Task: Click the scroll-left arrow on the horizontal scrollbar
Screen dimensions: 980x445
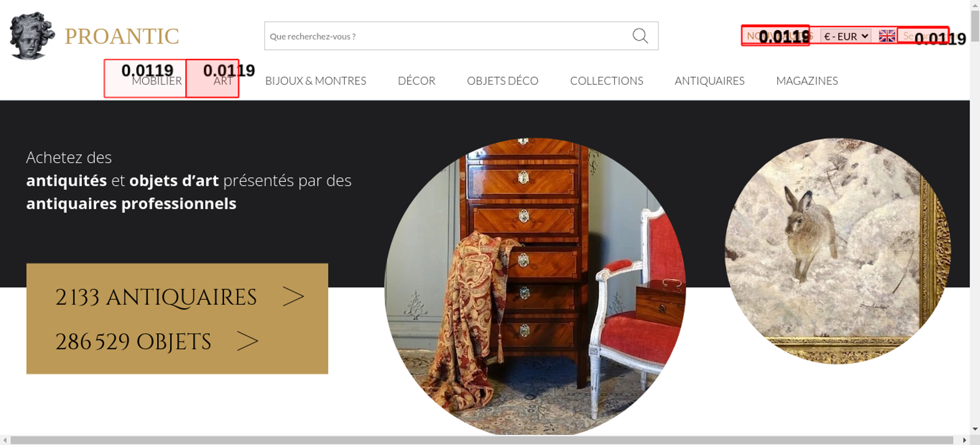Action: 5,440
